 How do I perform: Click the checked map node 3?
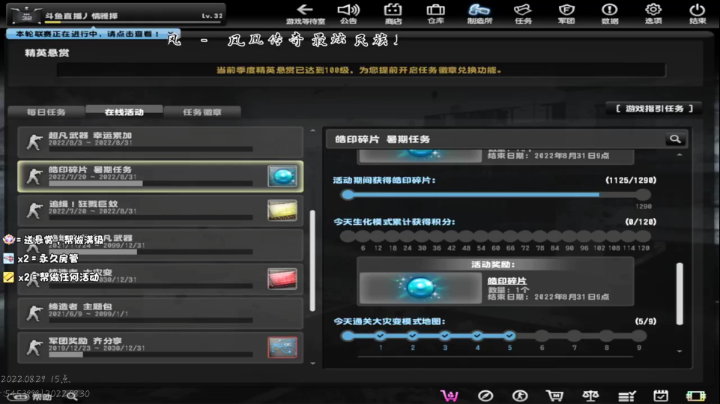click(445, 336)
